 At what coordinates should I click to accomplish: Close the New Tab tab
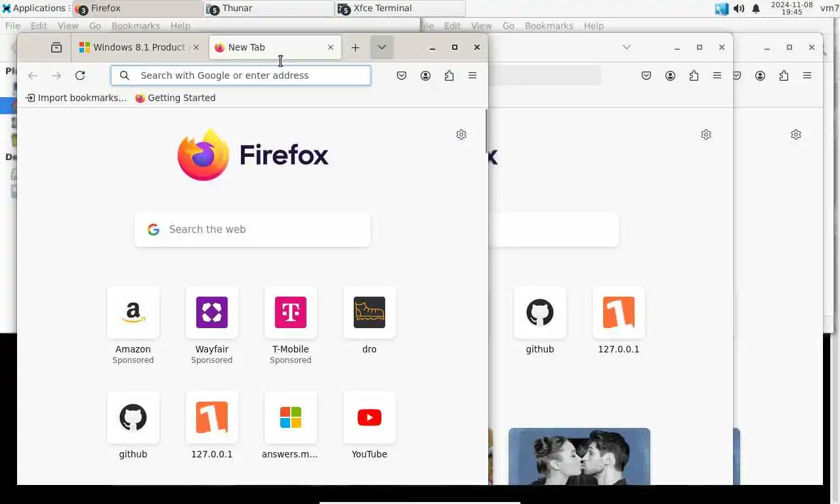[331, 47]
